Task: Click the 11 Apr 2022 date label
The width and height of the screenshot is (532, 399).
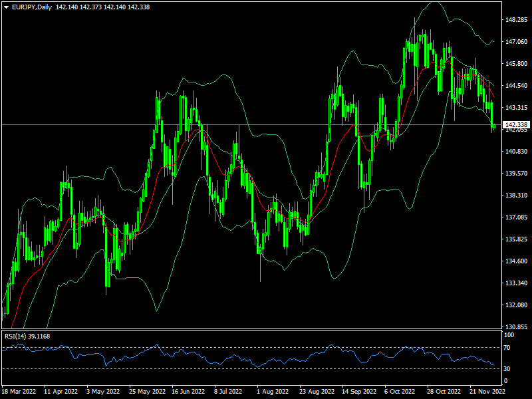Action: point(61,391)
